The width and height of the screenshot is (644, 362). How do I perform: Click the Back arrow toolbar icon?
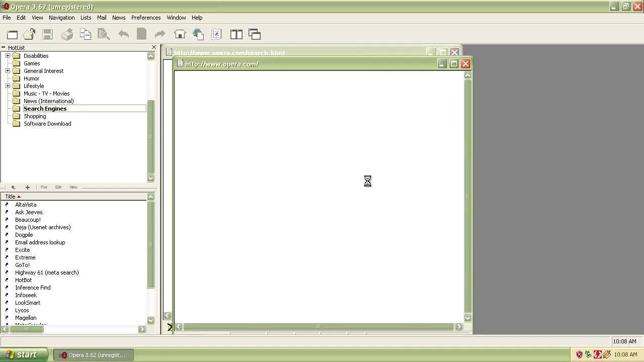tap(123, 34)
